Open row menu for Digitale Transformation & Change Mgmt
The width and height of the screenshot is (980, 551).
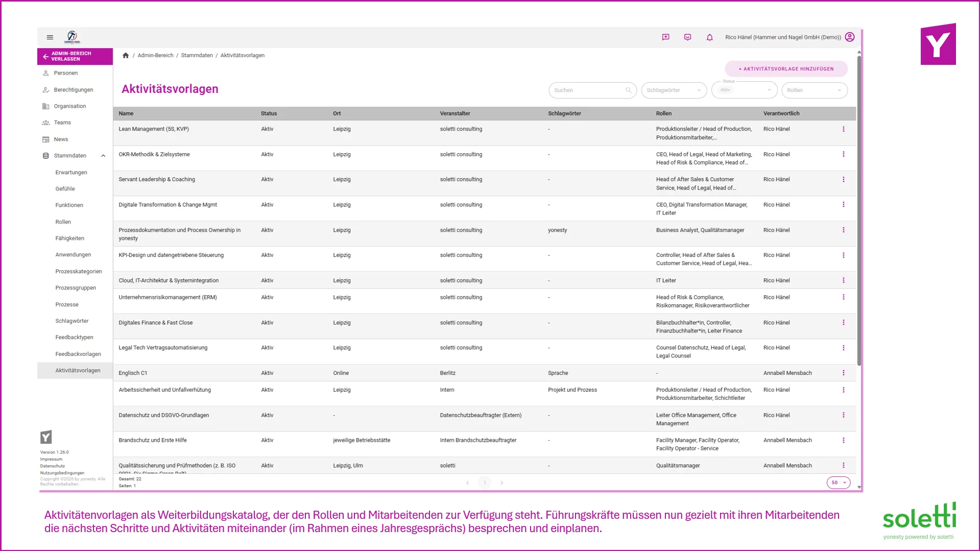tap(843, 205)
